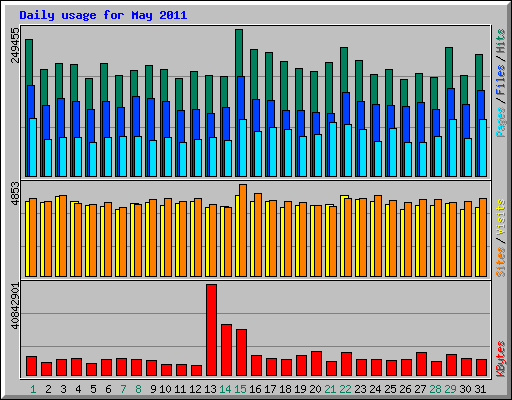The height and width of the screenshot is (400, 512).
Task: Click day 19 on the x-axis
Action: click(x=300, y=389)
